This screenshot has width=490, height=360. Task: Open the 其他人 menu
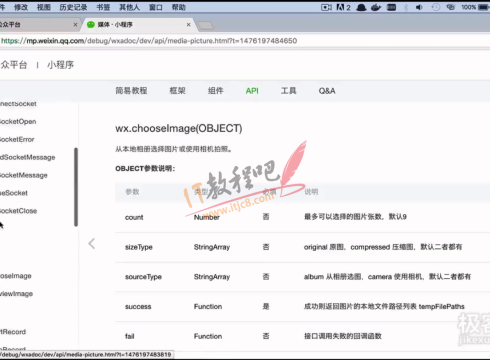[x=129, y=7]
